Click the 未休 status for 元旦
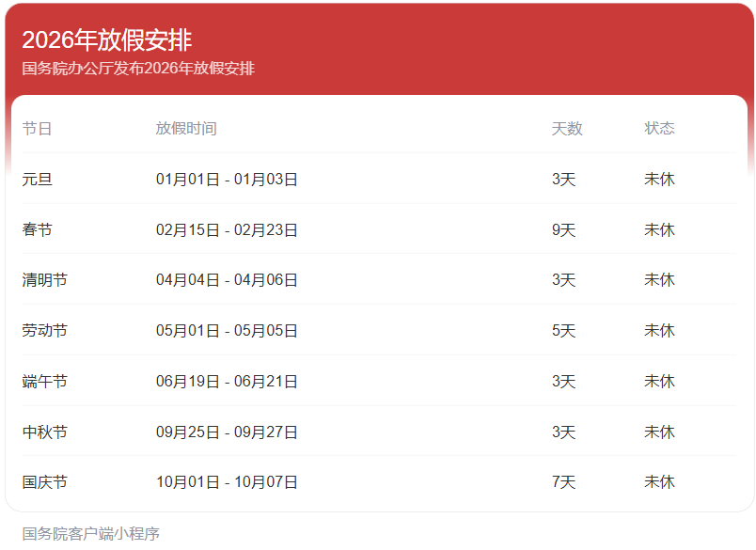Image resolution: width=756 pixels, height=550 pixels. pyautogui.click(x=659, y=180)
